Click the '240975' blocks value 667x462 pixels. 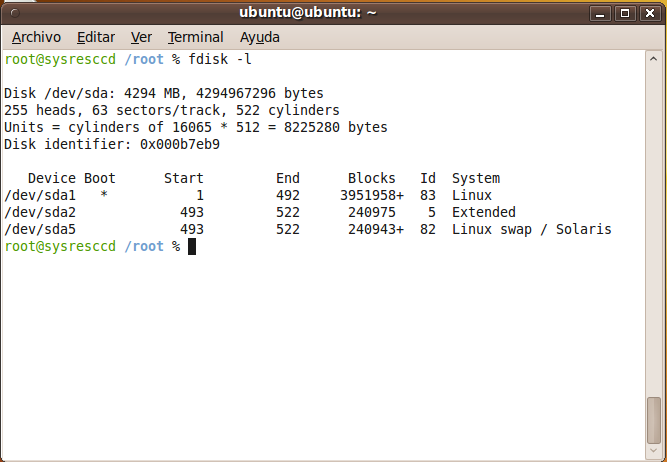click(x=372, y=212)
